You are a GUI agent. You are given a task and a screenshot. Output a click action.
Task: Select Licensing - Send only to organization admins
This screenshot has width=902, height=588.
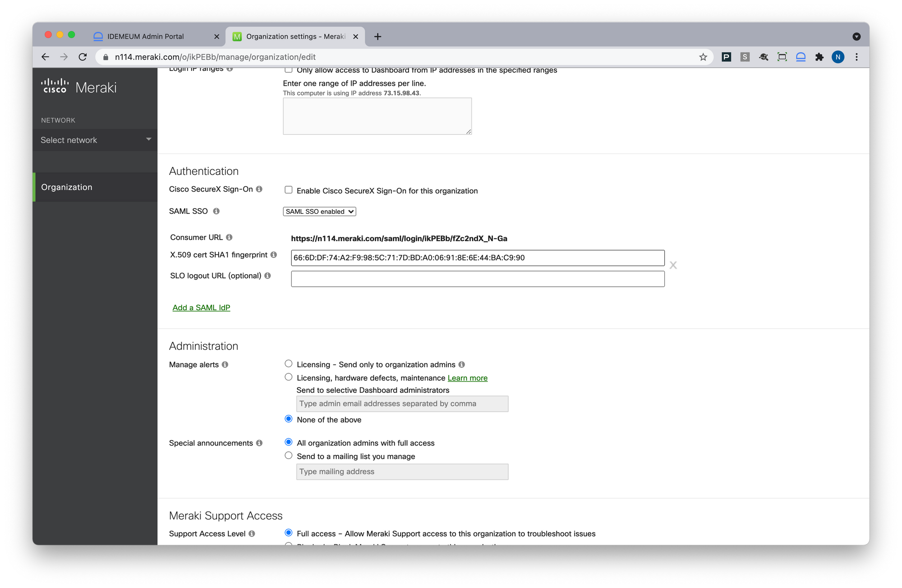pos(288,363)
